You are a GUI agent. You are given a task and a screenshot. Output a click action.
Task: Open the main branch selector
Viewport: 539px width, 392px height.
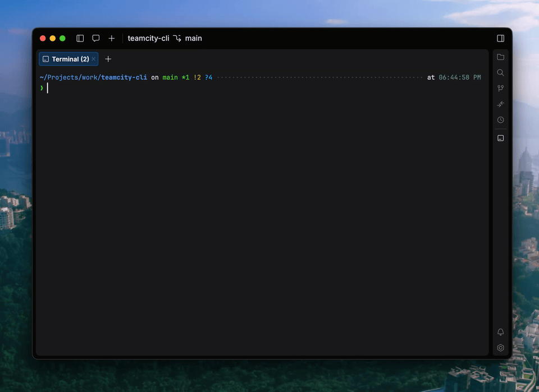pos(188,39)
